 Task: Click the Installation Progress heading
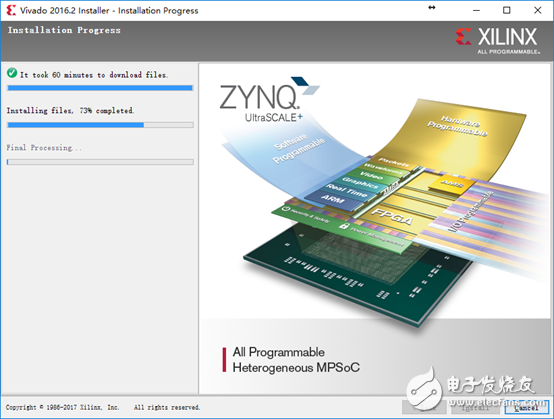[x=64, y=30]
